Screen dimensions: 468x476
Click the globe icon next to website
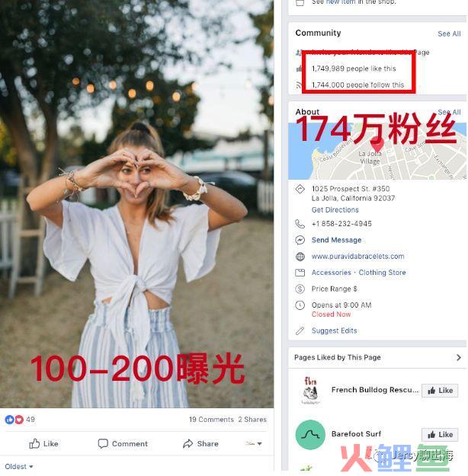[x=300, y=257]
